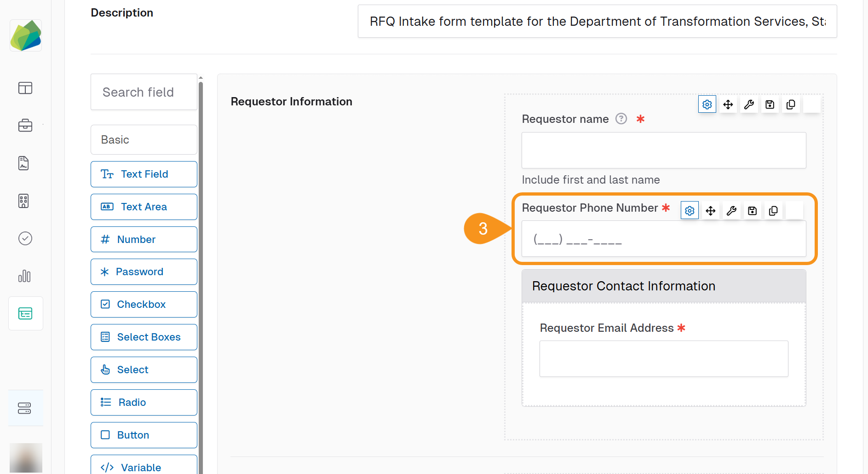Pick the Select Boxes component

144,337
